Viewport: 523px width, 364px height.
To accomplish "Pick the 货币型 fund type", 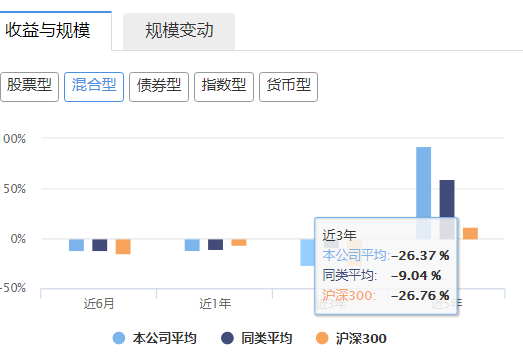I will [x=289, y=87].
